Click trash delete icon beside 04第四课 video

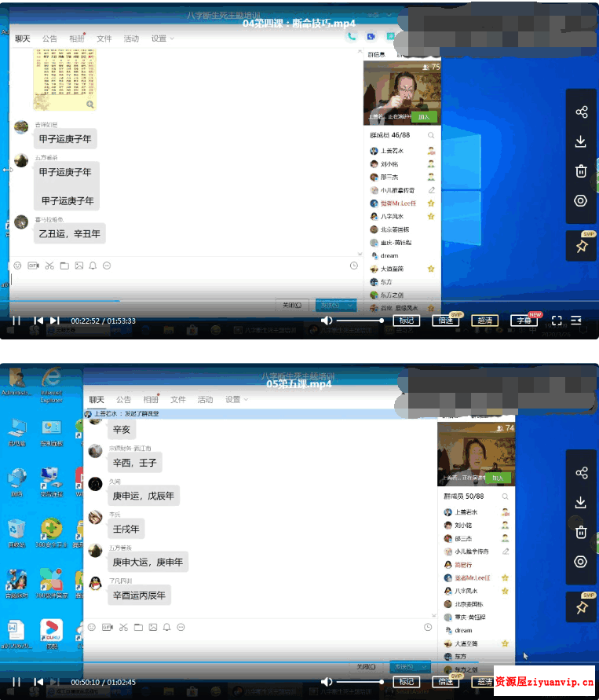pyautogui.click(x=581, y=171)
